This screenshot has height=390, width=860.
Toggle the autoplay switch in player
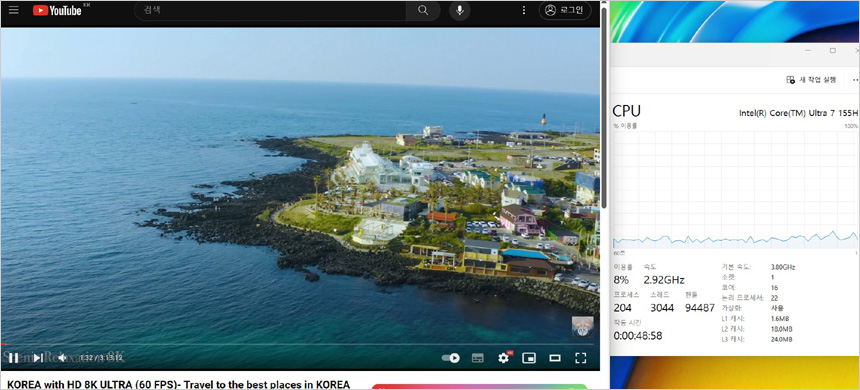[451, 358]
